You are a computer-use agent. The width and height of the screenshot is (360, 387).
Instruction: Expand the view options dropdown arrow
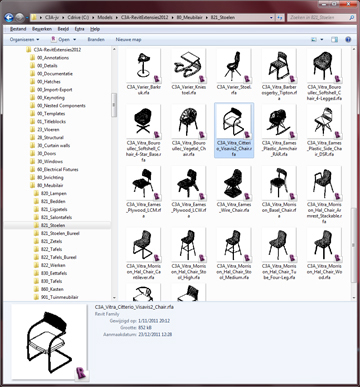click(322, 40)
